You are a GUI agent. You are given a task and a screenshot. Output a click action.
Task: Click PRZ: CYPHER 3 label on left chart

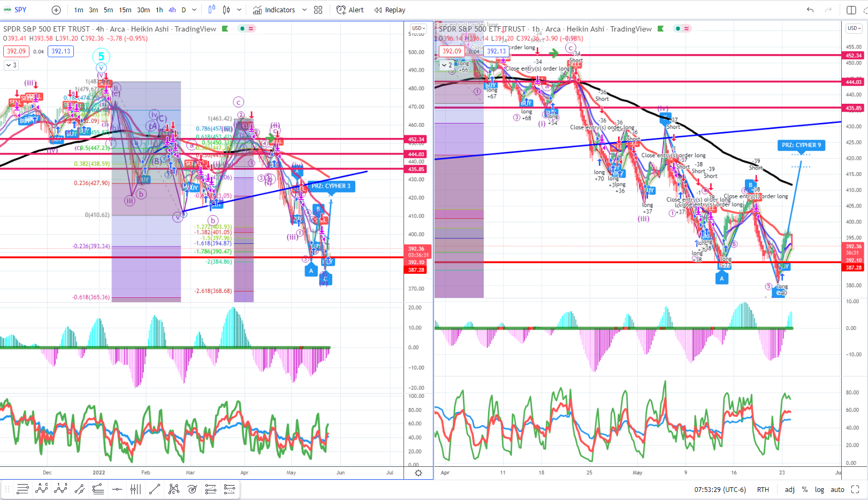pyautogui.click(x=331, y=186)
